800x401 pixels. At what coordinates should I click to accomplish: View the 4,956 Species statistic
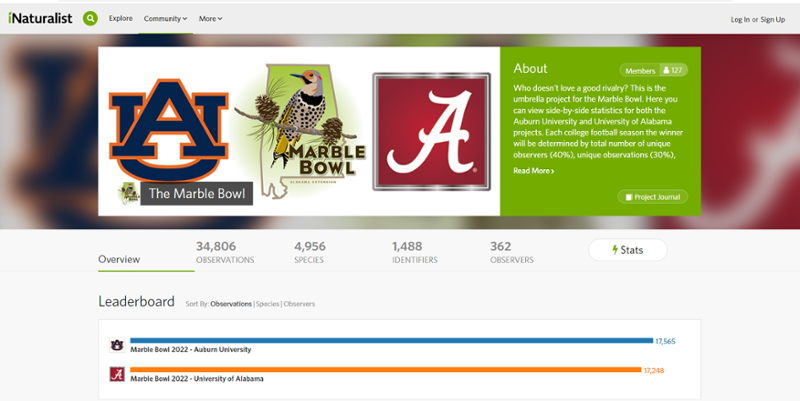310,251
